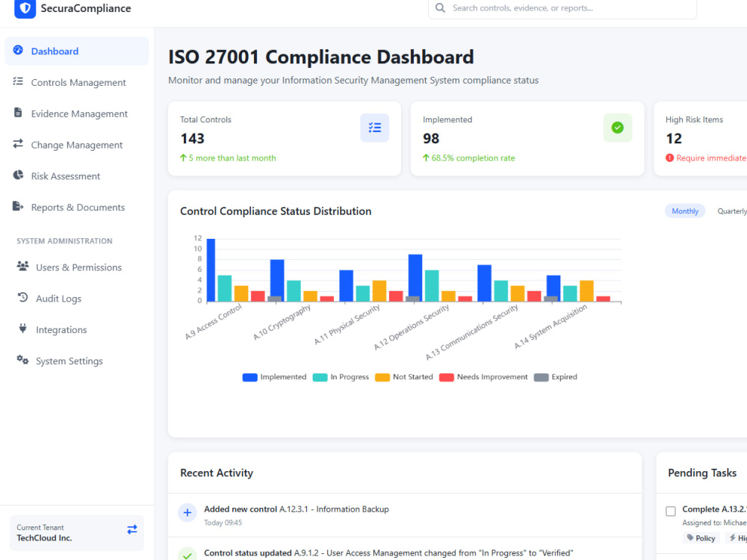The height and width of the screenshot is (560, 747).
Task: Click the Policy tag on pending task
Action: [701, 538]
